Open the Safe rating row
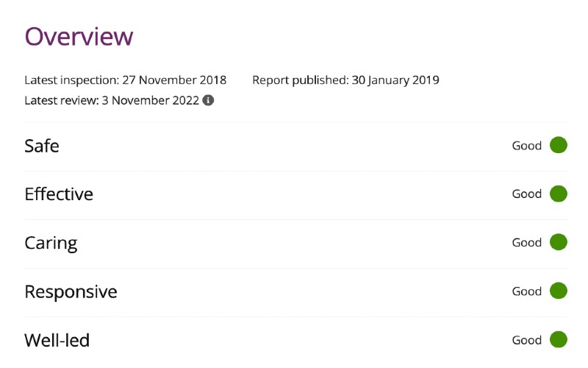This screenshot has height=368, width=588. [296, 146]
